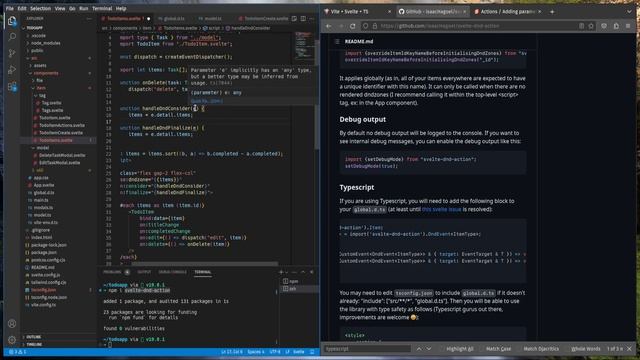This screenshot has height=360, width=640.
Task: Click the split editor icon in the editor toolbar
Action: (x=303, y=18)
